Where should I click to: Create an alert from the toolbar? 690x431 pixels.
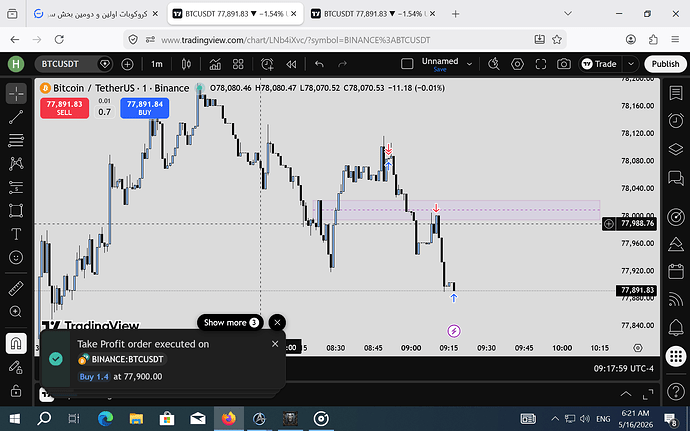267,64
